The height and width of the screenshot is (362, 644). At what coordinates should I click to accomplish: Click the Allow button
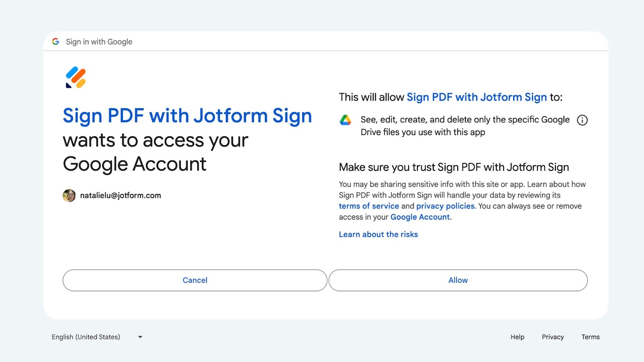pyautogui.click(x=458, y=280)
